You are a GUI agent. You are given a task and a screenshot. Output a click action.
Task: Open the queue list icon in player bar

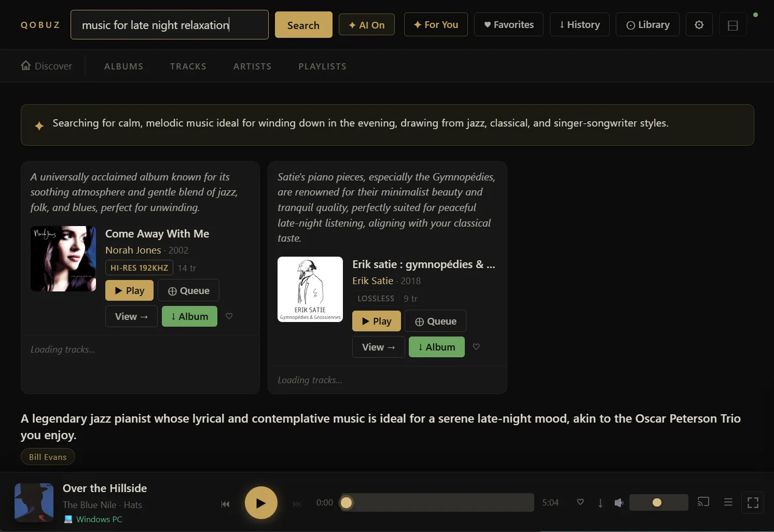coord(728,502)
